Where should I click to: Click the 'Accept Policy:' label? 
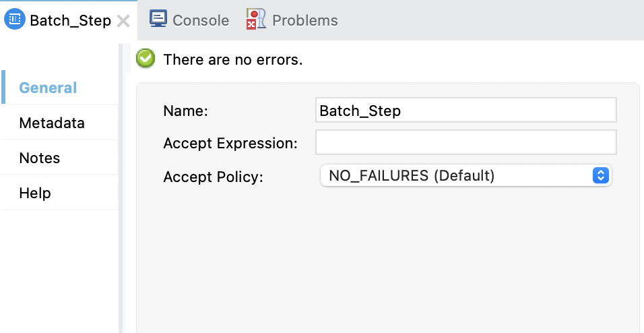(214, 177)
